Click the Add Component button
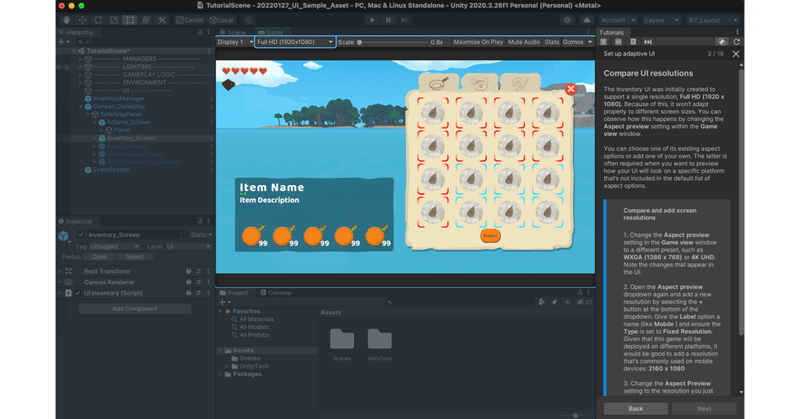Viewport: 800px width, 419px height. (135, 309)
